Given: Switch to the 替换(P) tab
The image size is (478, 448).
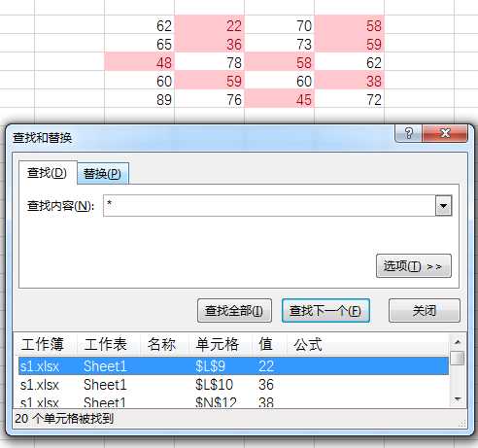Looking at the screenshot, I should (x=102, y=174).
